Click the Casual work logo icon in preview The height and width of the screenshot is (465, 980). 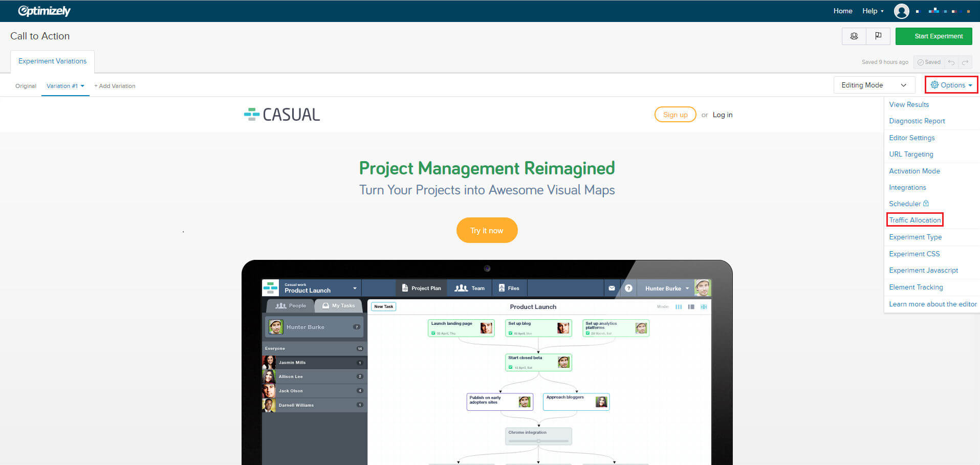(x=270, y=287)
